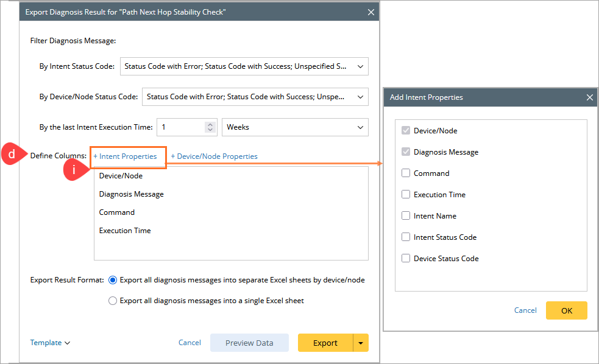The height and width of the screenshot is (364, 599).
Task: Select the Device Status Code checkbox
Action: (x=406, y=259)
